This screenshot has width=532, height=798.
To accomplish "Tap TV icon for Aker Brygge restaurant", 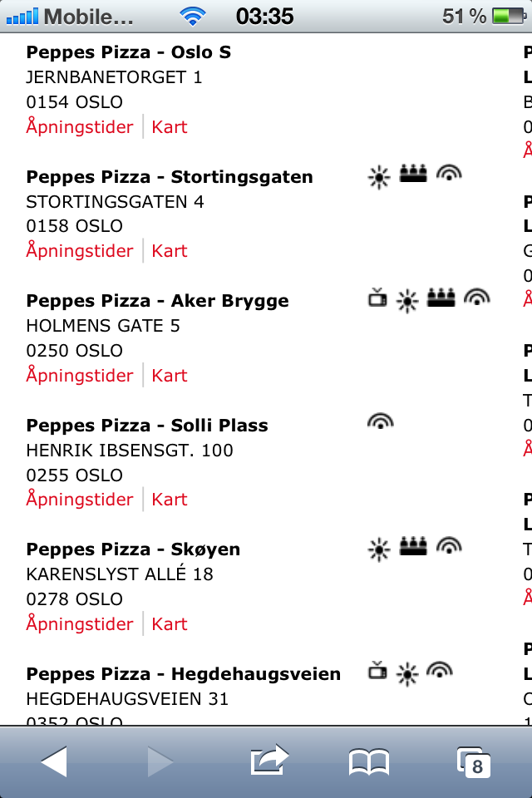I will 377,298.
